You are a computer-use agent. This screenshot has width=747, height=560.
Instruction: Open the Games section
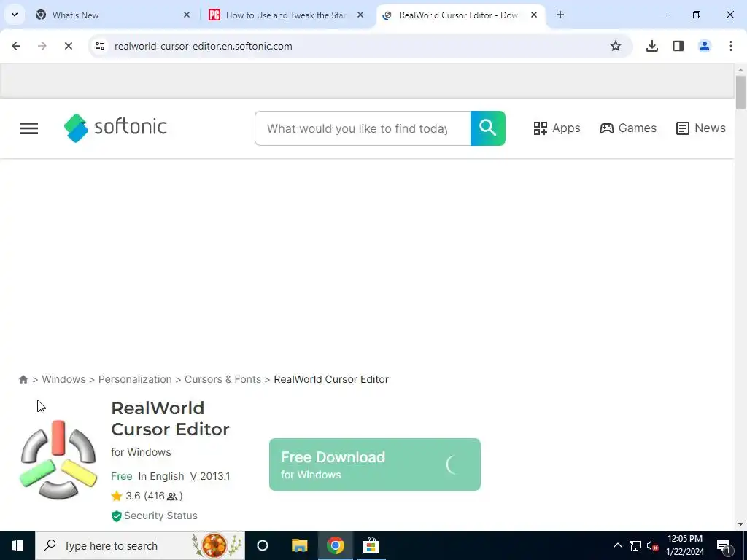point(628,128)
